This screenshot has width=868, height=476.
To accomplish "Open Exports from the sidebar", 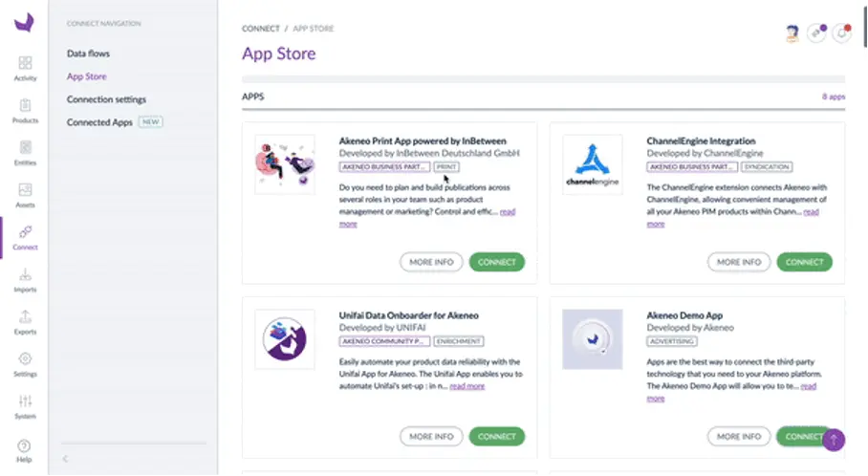I will pyautogui.click(x=25, y=320).
